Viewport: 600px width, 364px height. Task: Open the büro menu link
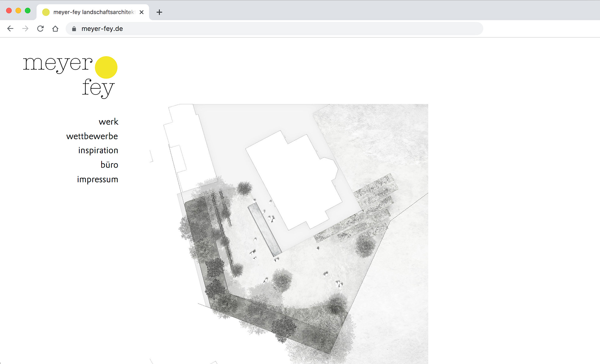tap(109, 165)
